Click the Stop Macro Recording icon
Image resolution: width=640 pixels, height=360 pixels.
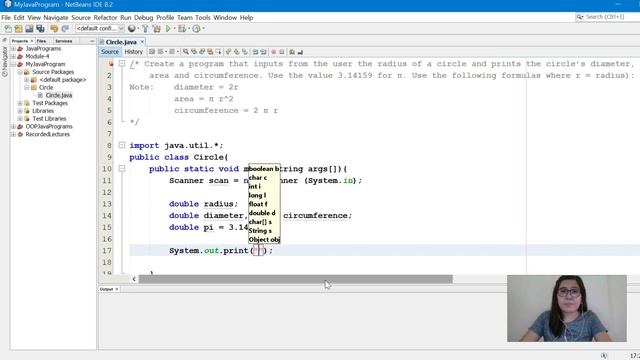282,52
